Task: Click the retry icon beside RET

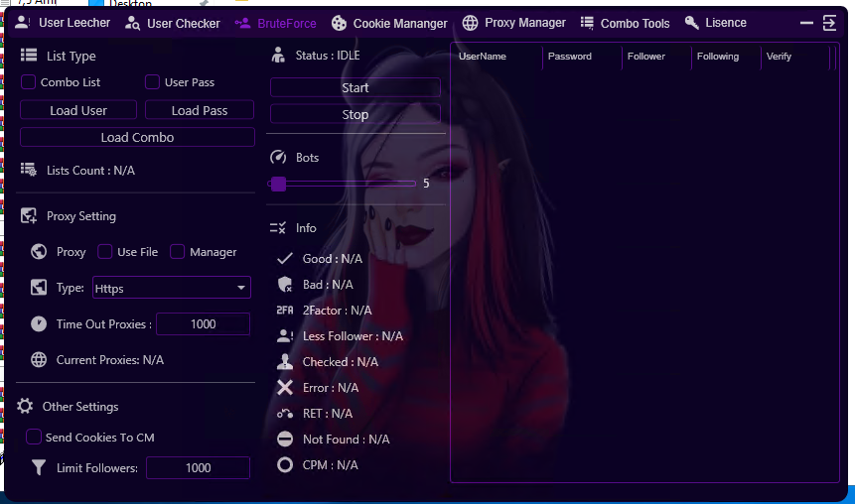Action: tap(285, 414)
